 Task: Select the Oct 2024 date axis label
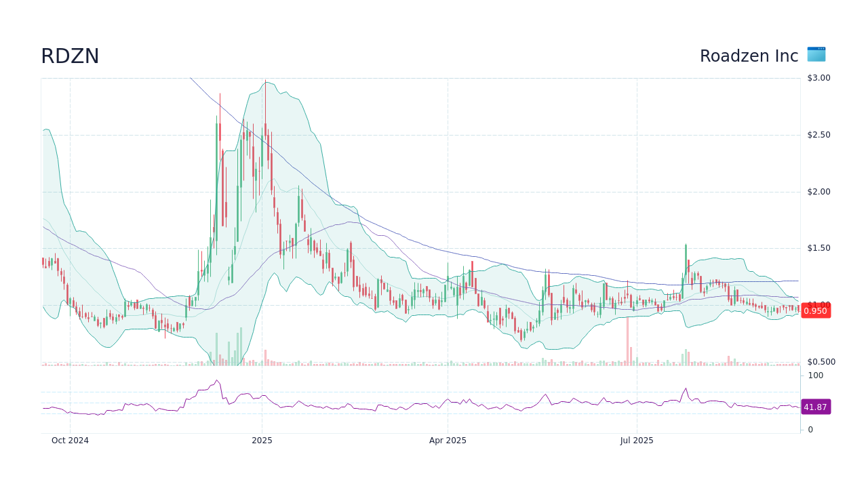pos(71,440)
